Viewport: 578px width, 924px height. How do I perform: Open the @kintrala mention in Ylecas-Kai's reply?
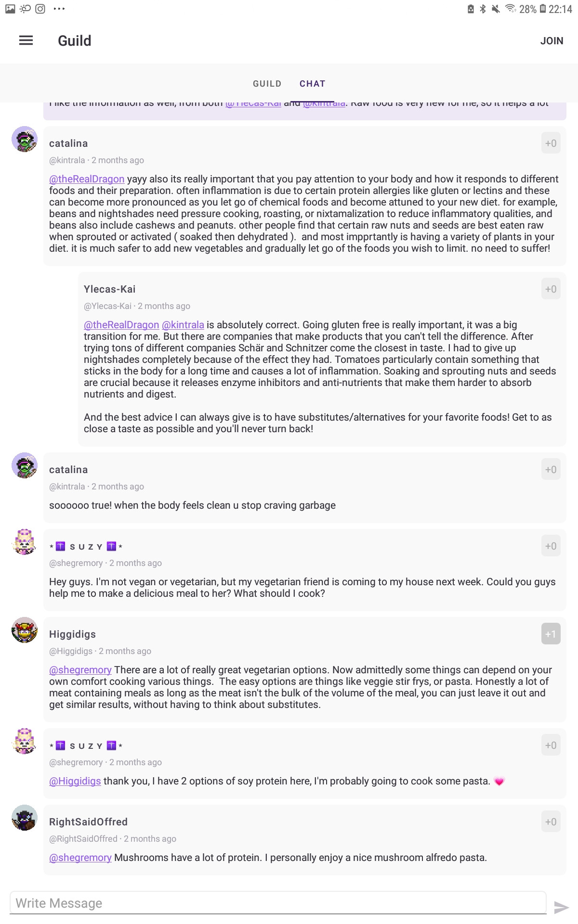[x=183, y=325]
